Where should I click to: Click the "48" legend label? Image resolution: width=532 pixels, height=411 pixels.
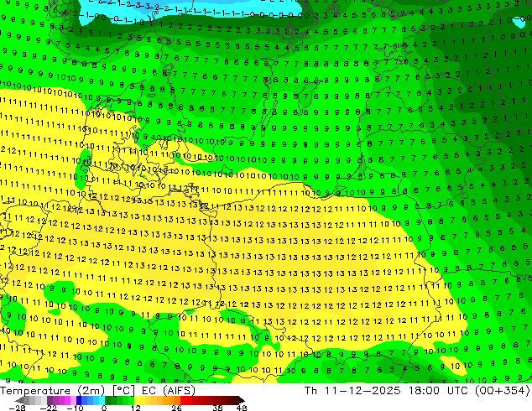242,408
